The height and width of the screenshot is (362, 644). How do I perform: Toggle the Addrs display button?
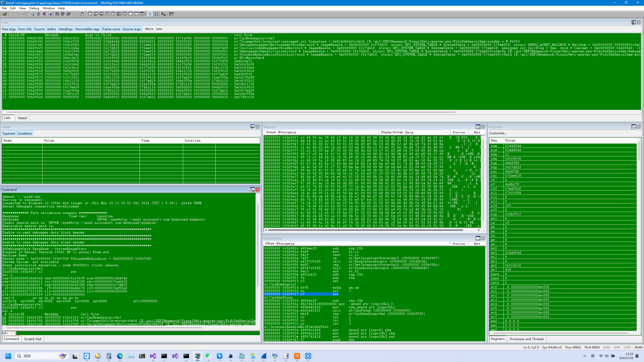click(52, 29)
